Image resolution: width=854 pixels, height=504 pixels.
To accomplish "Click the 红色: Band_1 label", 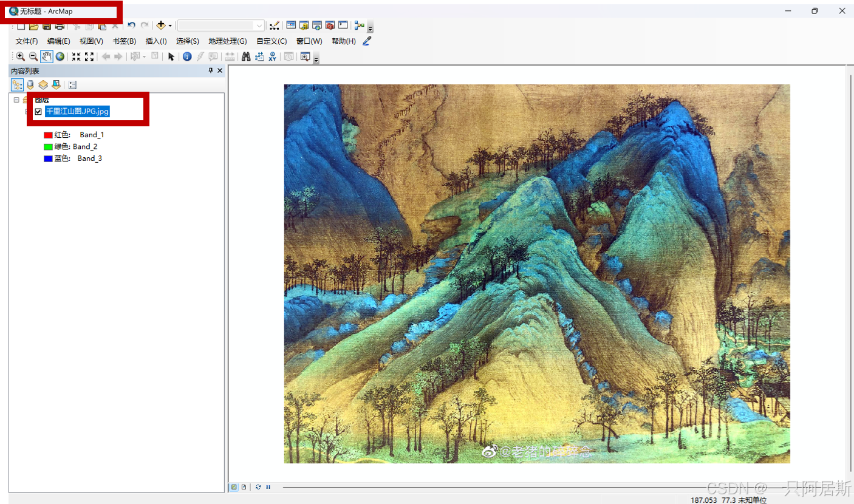I will click(79, 135).
